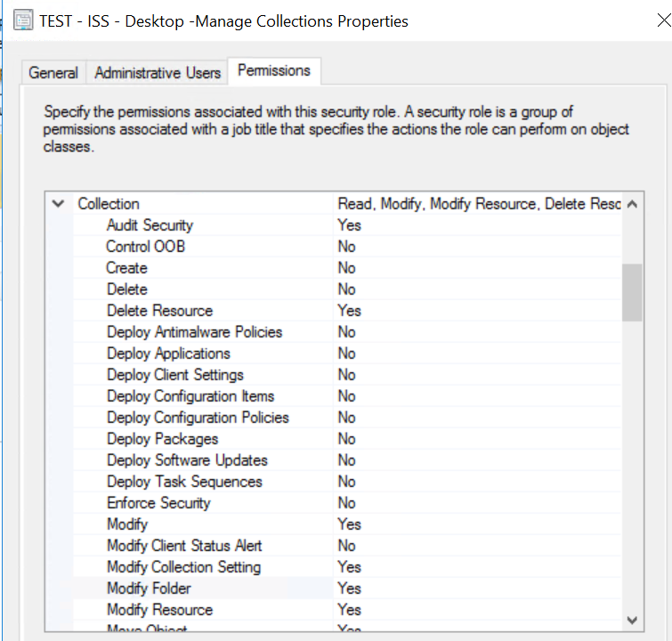Select Modify Client Status Alert row
Screen dimensions: 672x641
coord(347,546)
